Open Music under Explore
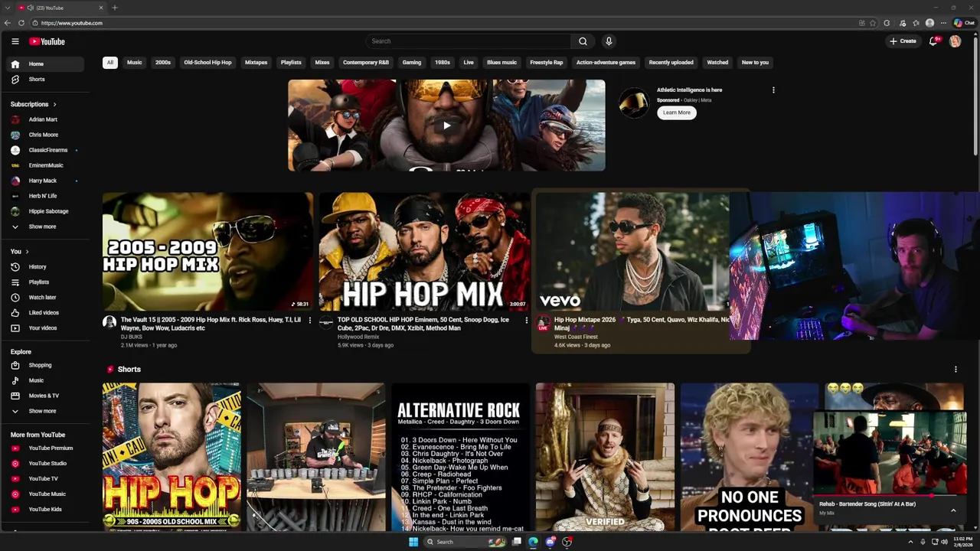The image size is (980, 551). (x=45, y=380)
